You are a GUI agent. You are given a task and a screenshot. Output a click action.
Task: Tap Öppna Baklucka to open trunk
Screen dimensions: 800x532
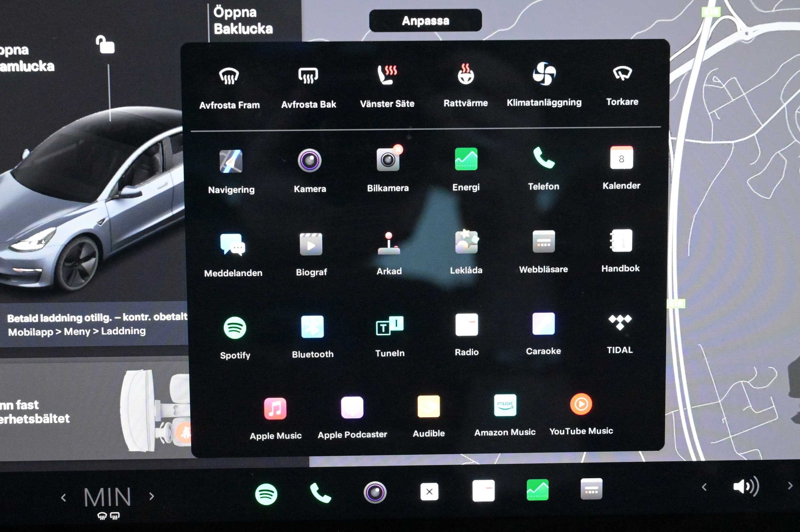pos(243,21)
